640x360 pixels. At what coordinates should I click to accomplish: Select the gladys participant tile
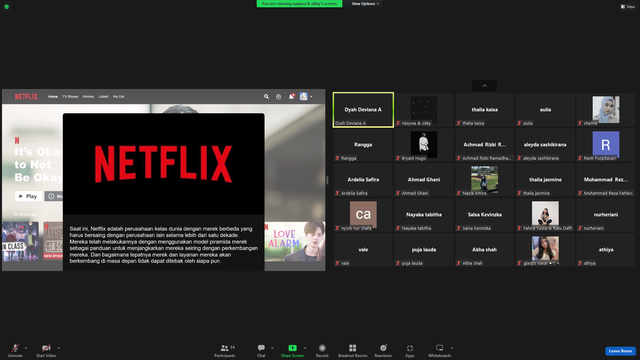click(x=545, y=250)
